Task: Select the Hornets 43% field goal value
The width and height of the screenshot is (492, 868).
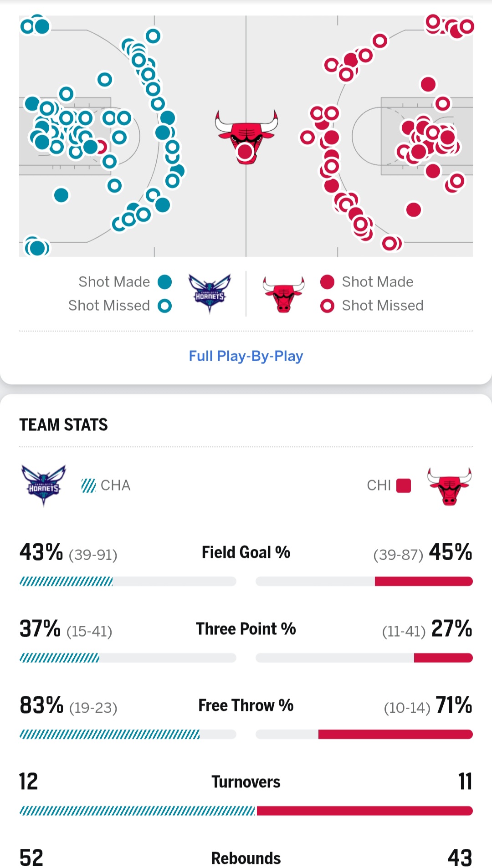Action: 41,552
